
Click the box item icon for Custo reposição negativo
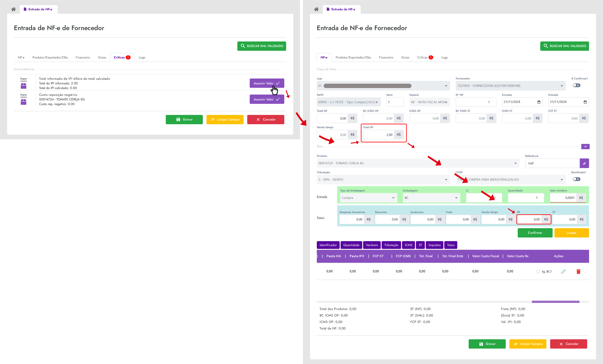23,102
